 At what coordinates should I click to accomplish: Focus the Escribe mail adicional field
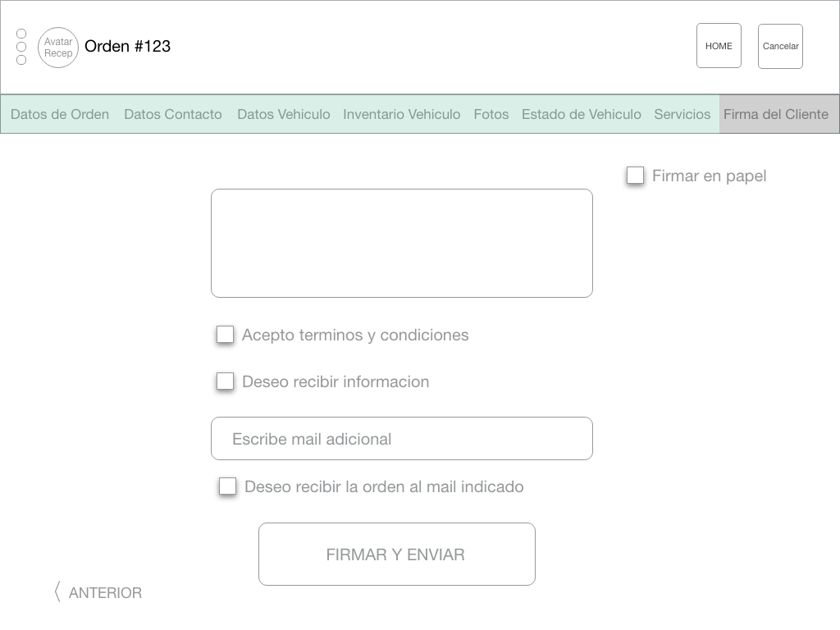point(402,439)
